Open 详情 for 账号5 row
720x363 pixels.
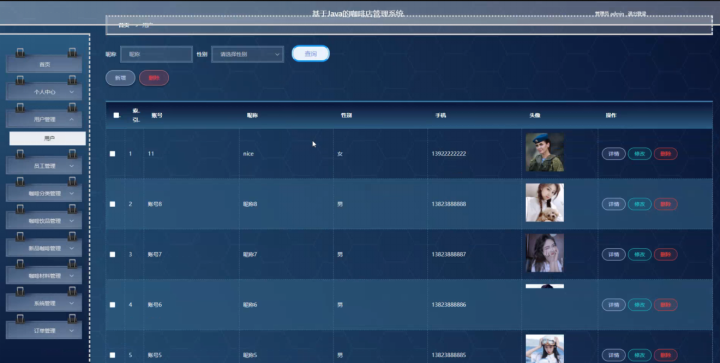click(613, 355)
